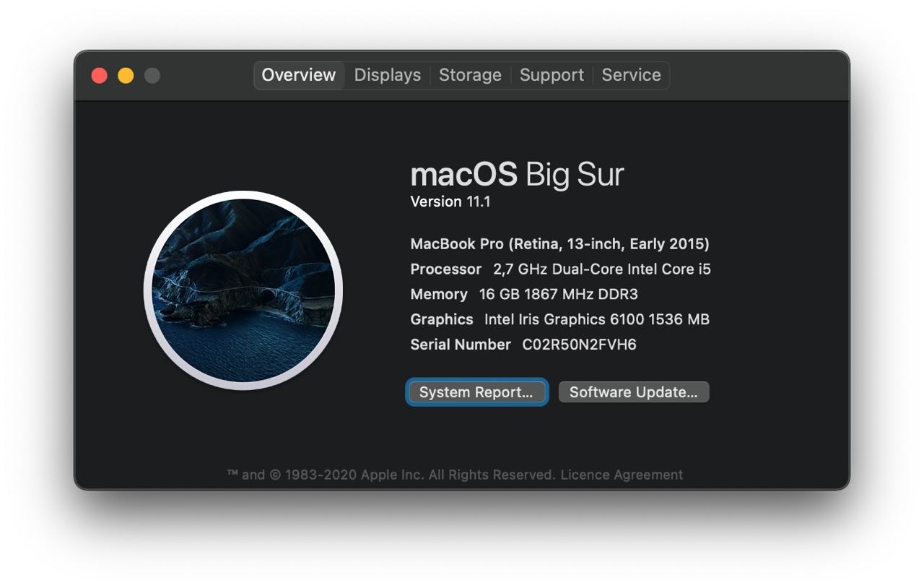Viewport: 924px width, 588px height.
Task: Open the Storage tab
Action: [x=470, y=75]
